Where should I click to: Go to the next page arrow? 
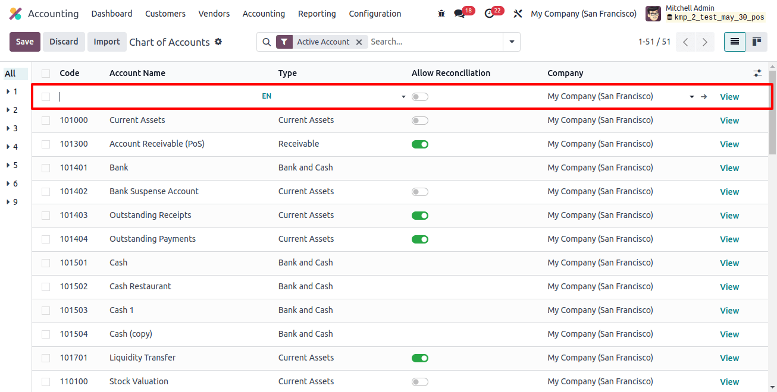(x=704, y=42)
